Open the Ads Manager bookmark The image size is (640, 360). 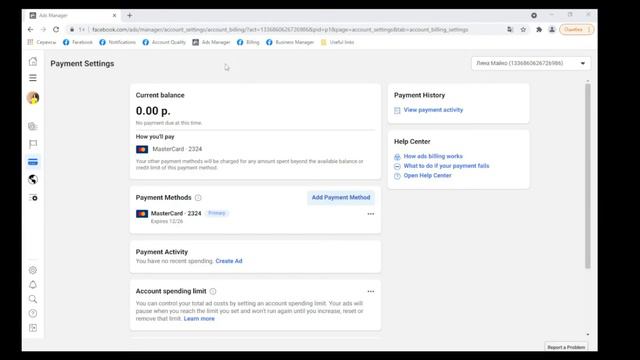pyautogui.click(x=211, y=42)
